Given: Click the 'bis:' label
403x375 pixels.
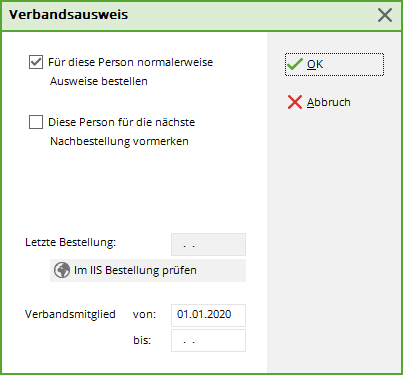Looking at the screenshot, I should coord(142,340).
